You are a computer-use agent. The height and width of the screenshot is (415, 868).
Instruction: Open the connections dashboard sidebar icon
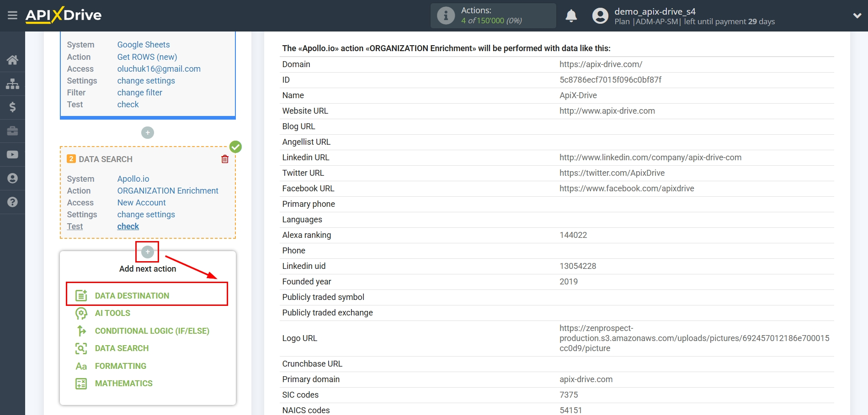click(12, 84)
